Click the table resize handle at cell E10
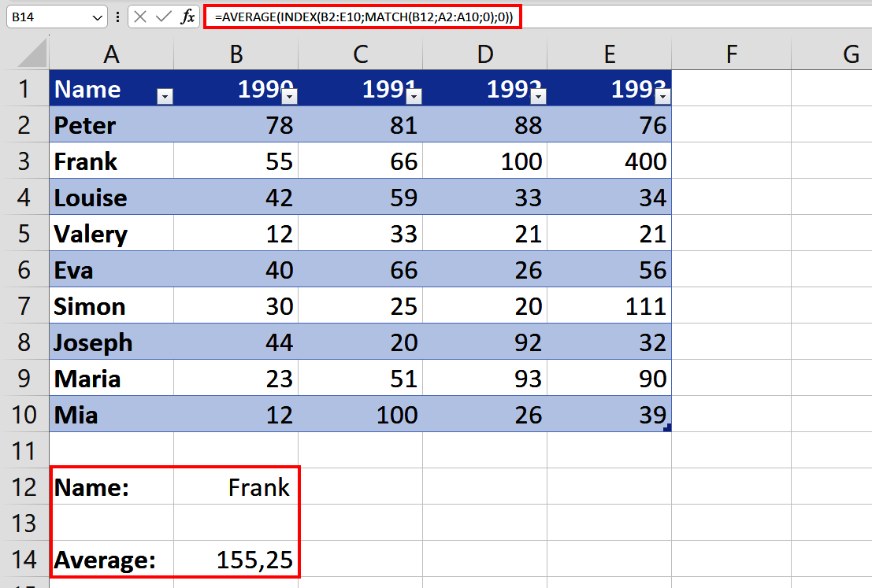872x588 pixels. [x=668, y=427]
